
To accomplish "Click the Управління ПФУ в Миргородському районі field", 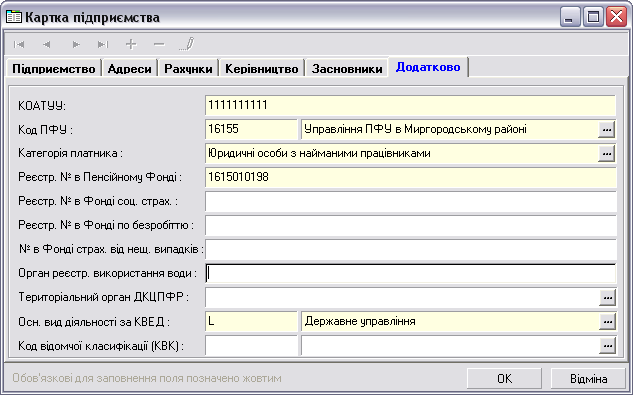I will 449,130.
